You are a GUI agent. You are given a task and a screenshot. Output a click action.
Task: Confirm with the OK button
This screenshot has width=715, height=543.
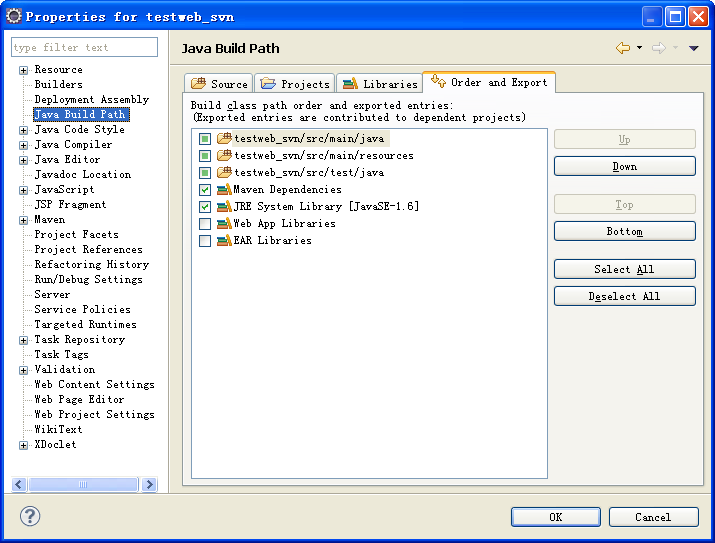[556, 517]
